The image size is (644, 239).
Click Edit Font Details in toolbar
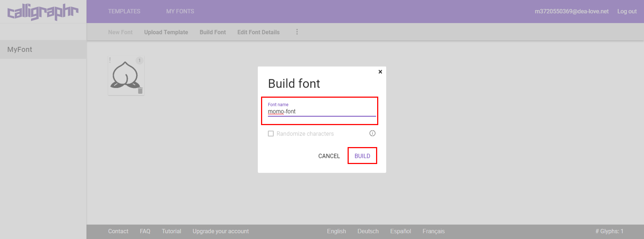pos(258,32)
